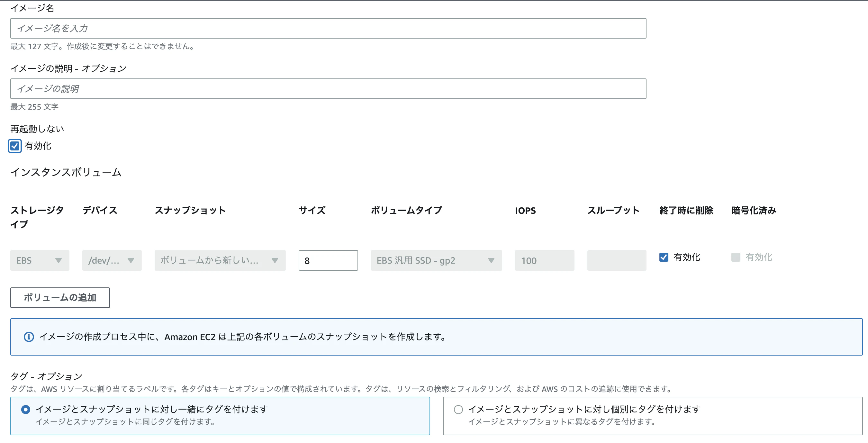Click the IOPS field showing 100
Viewport: 868px width, 443px height.
coord(545,260)
